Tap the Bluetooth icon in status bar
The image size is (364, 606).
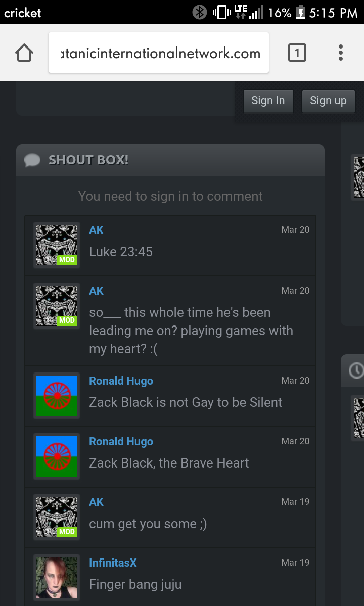200,12
